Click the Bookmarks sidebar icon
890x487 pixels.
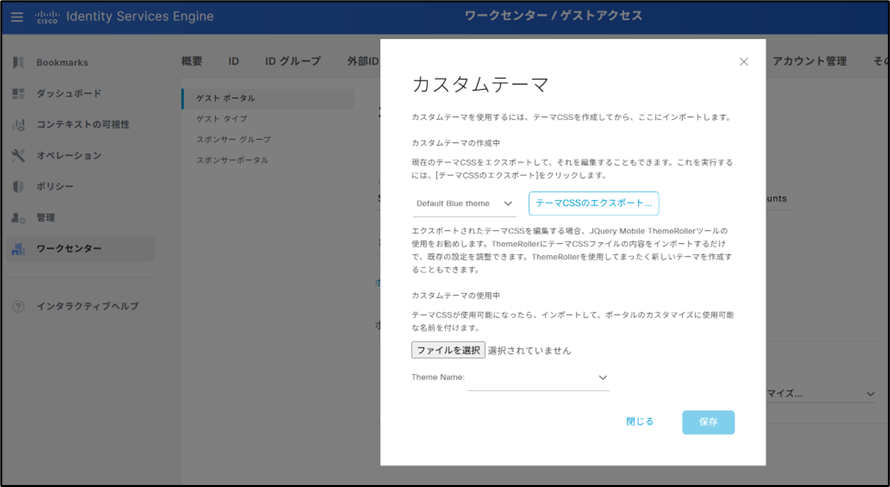18,63
